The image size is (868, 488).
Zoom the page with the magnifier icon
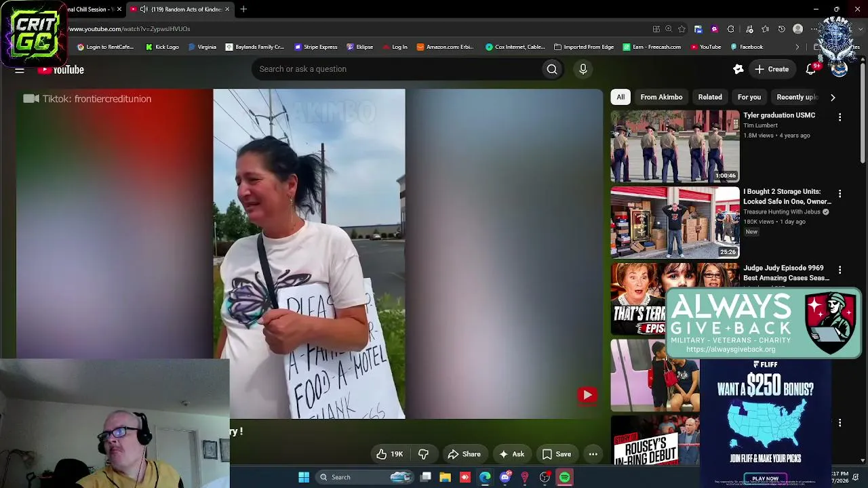tap(669, 29)
